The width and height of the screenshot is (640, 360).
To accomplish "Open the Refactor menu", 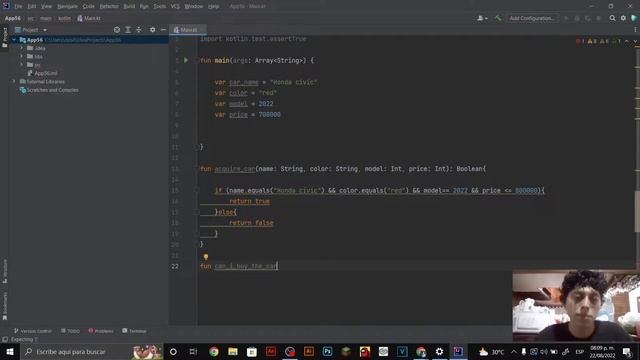I will tap(109, 7).
